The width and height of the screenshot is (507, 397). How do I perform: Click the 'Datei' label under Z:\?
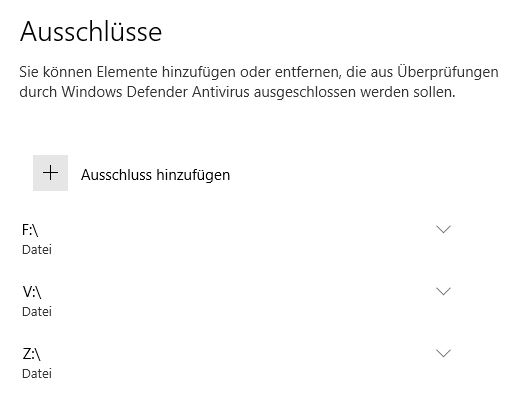tap(37, 374)
